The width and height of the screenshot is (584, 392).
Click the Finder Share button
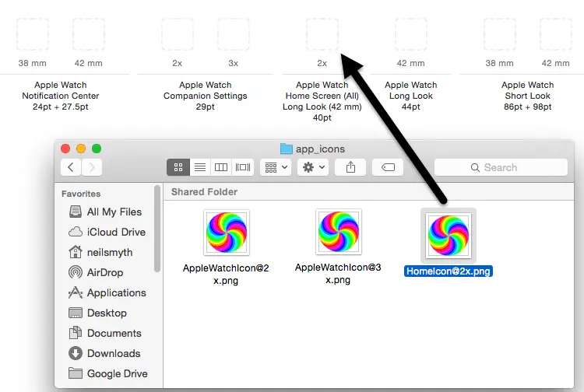350,167
